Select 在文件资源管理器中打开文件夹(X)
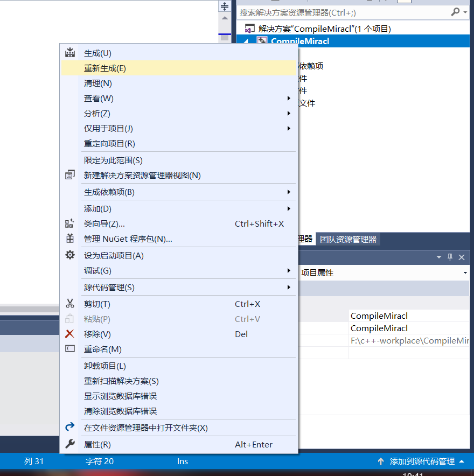The width and height of the screenshot is (474, 476). point(178,428)
